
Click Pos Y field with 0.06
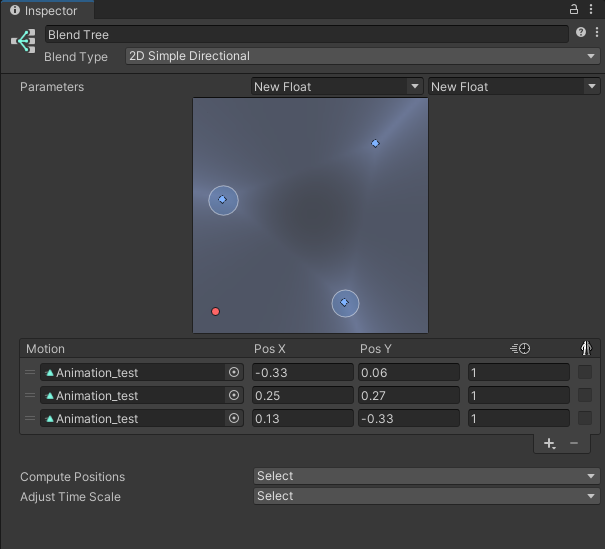(x=409, y=372)
